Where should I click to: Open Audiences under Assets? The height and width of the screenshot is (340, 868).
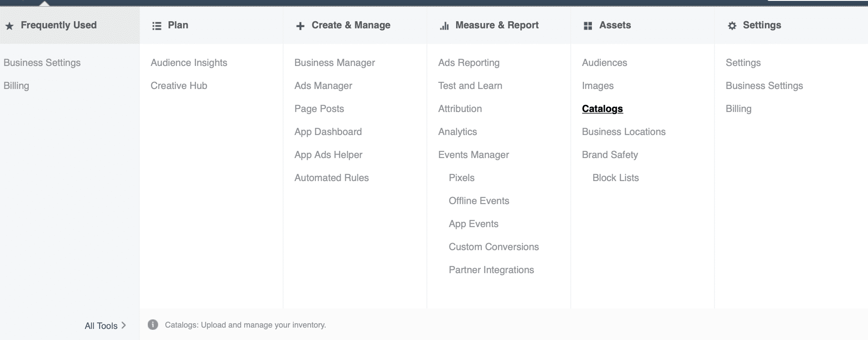click(x=604, y=63)
